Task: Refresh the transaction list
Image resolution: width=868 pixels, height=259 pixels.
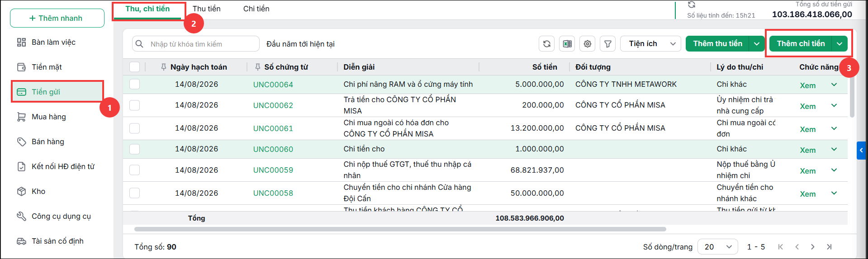Action: click(546, 44)
